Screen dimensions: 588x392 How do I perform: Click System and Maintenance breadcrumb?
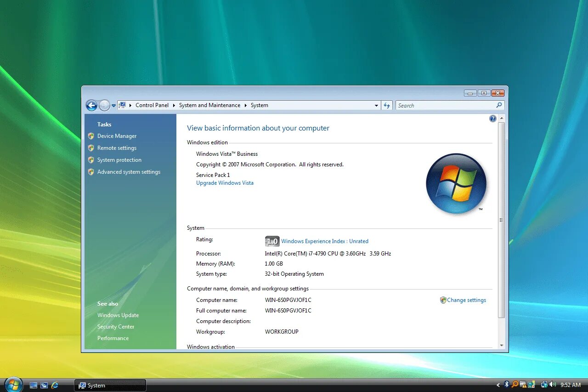click(x=209, y=105)
